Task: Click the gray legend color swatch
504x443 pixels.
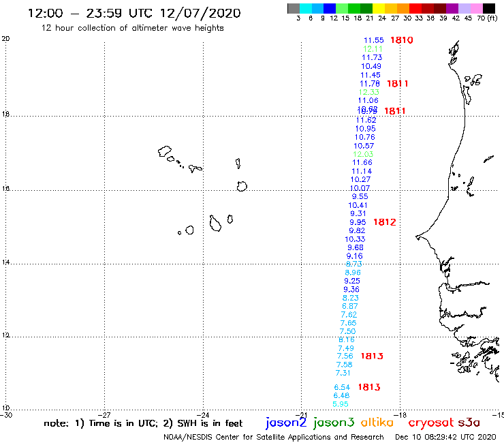Action: (x=294, y=9)
